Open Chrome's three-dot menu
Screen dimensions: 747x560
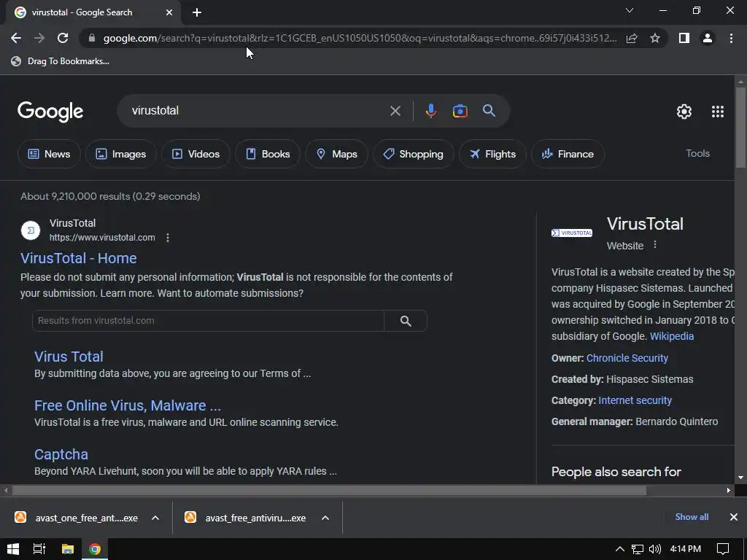731,38
